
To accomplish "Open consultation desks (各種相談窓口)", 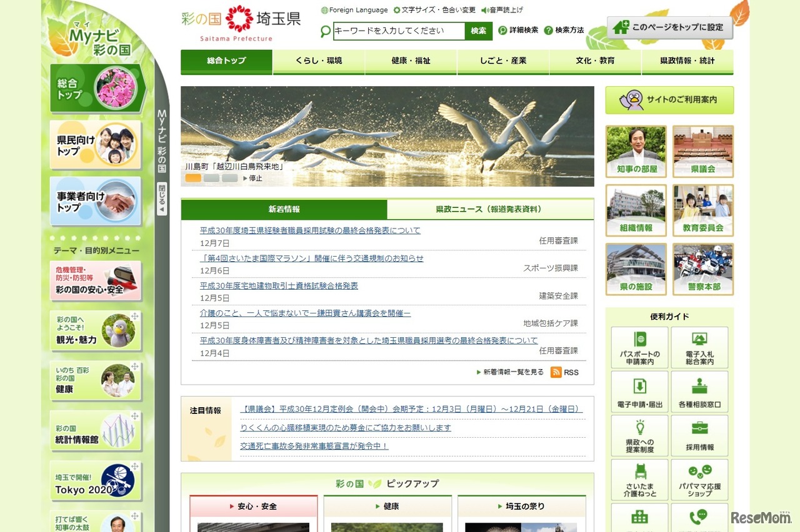I will coord(699,392).
